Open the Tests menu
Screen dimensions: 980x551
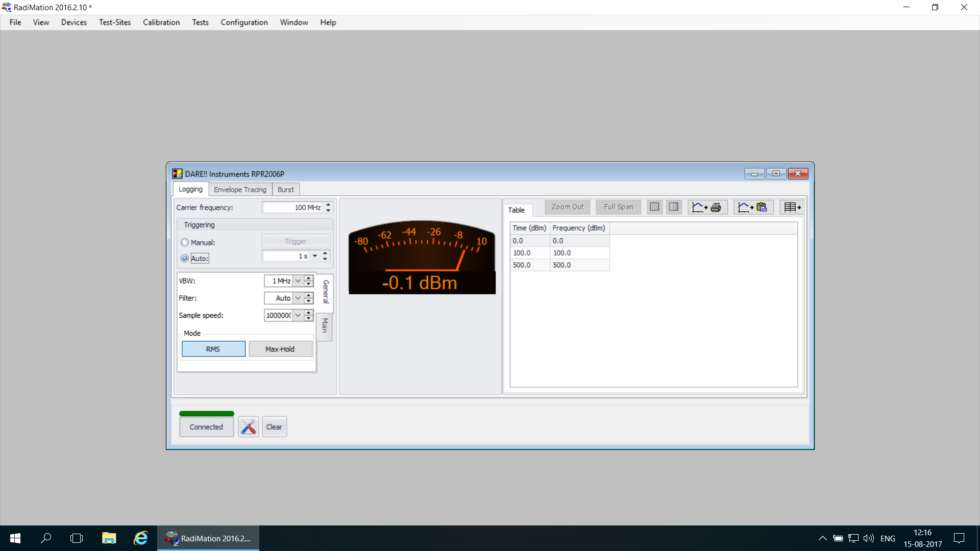(x=200, y=22)
